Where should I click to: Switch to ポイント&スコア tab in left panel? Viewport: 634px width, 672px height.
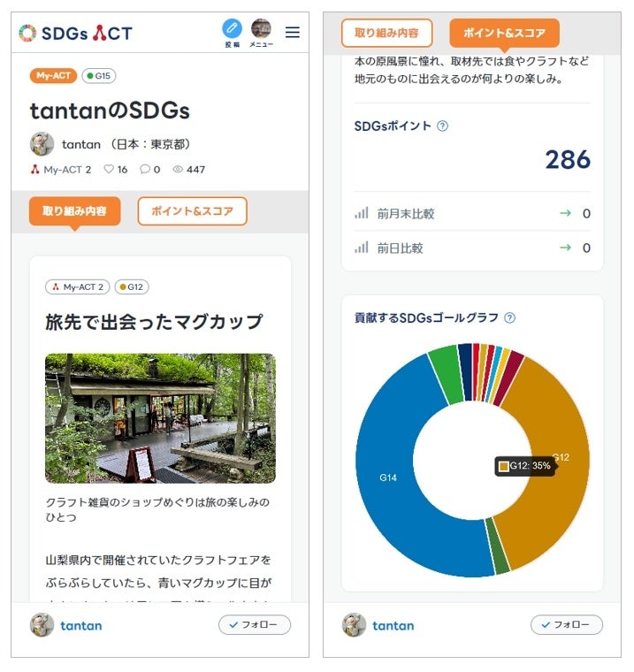coord(192,211)
